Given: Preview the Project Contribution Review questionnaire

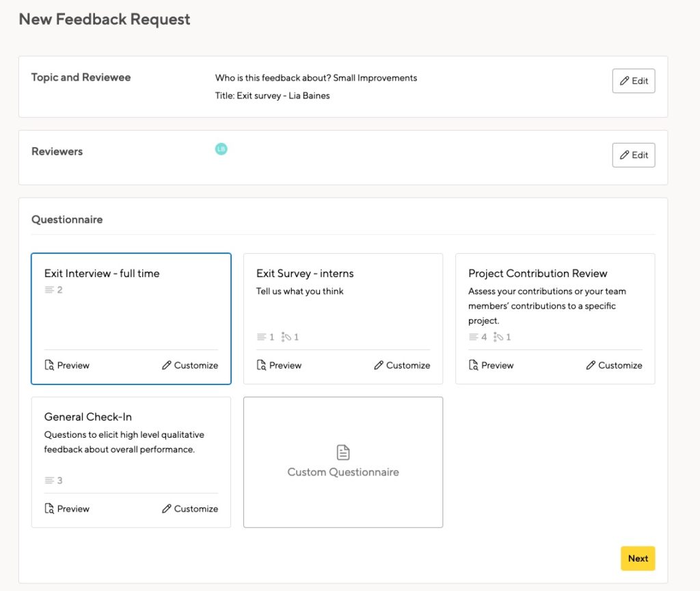Looking at the screenshot, I should pyautogui.click(x=491, y=365).
